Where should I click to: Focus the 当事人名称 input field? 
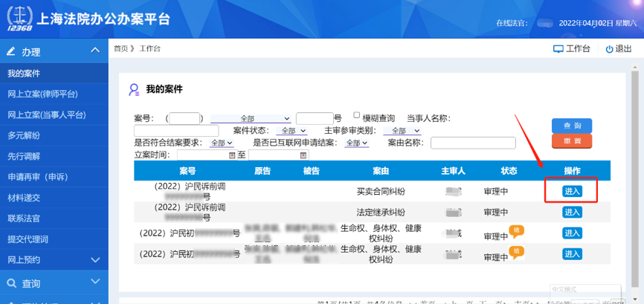click(x=176, y=131)
